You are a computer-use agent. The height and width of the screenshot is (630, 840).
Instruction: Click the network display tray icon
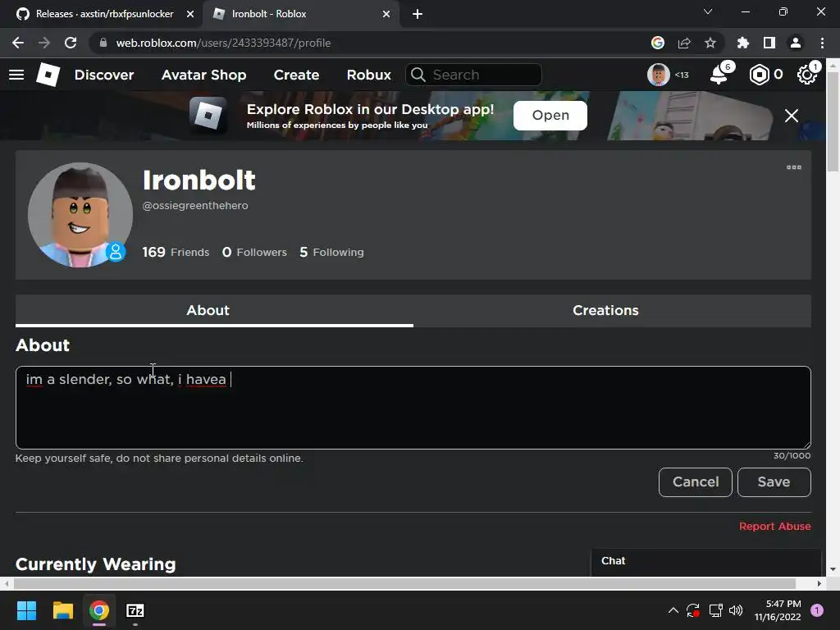pos(715,610)
